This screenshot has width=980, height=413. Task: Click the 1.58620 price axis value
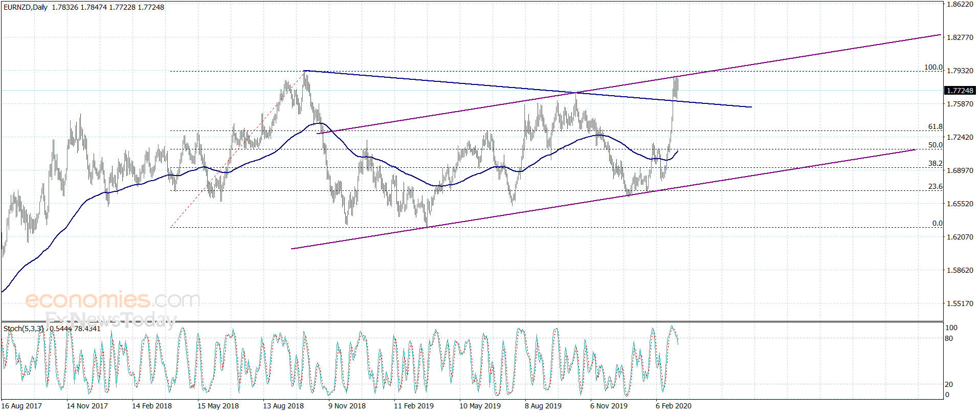960,270
